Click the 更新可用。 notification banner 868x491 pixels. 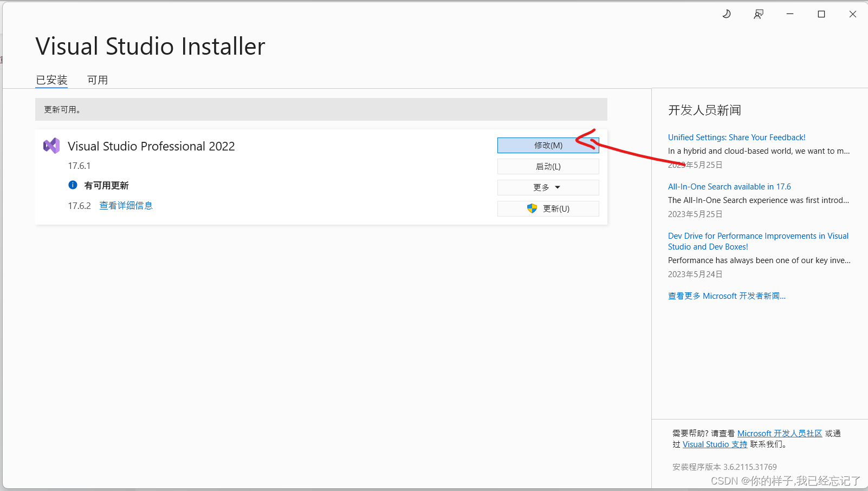(321, 109)
